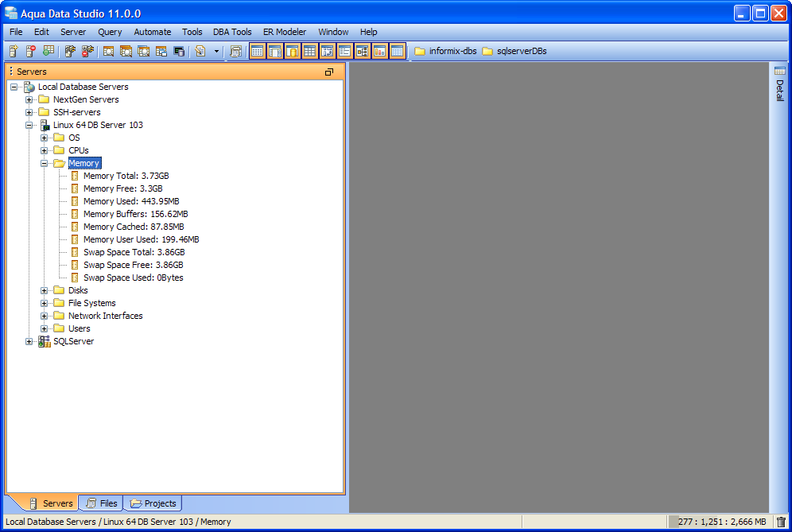Open the Edit menu
The height and width of the screenshot is (532, 792).
pyautogui.click(x=41, y=32)
